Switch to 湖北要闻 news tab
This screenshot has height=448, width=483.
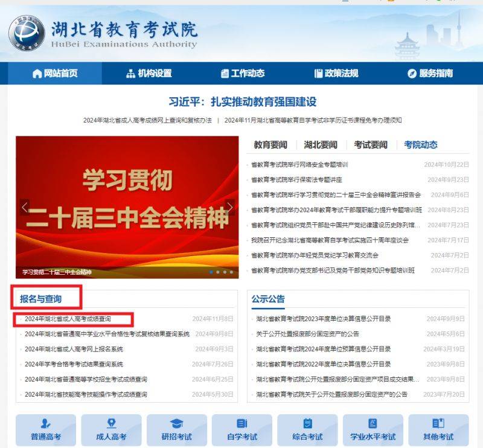tap(321, 145)
